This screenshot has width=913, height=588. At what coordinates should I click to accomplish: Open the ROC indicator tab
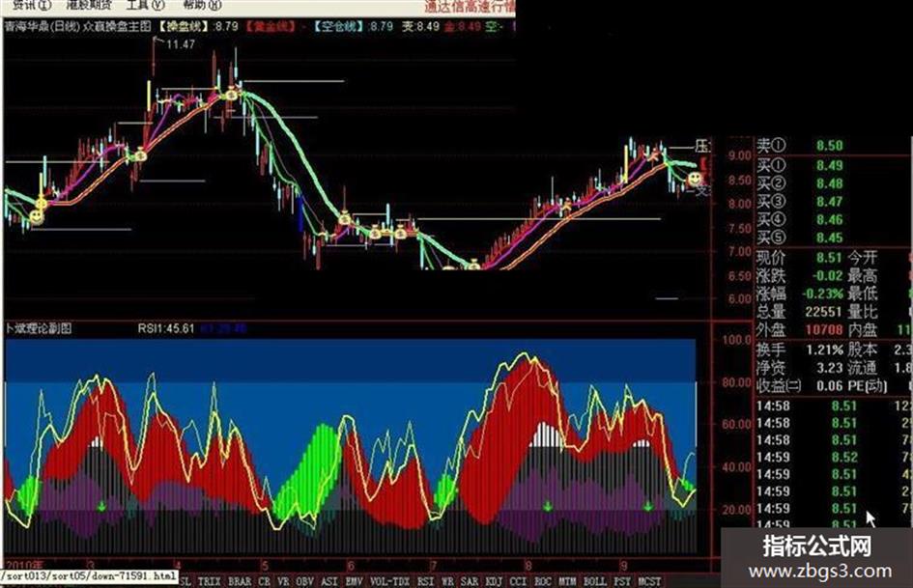[543, 581]
